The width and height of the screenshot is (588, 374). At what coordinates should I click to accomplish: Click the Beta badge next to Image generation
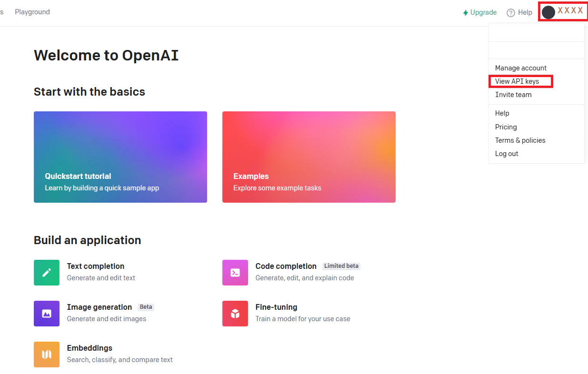pos(146,307)
